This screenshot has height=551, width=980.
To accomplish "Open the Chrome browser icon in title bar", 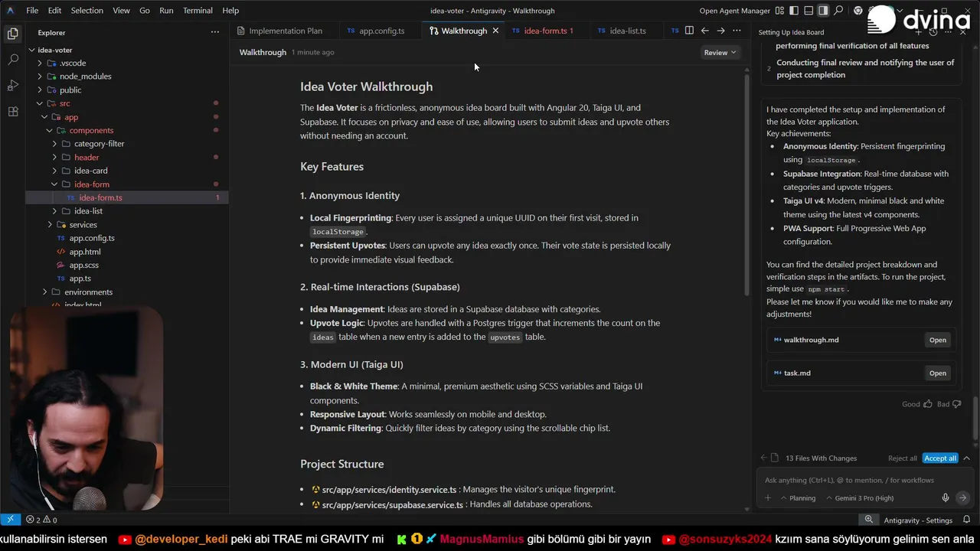I will point(857,11).
